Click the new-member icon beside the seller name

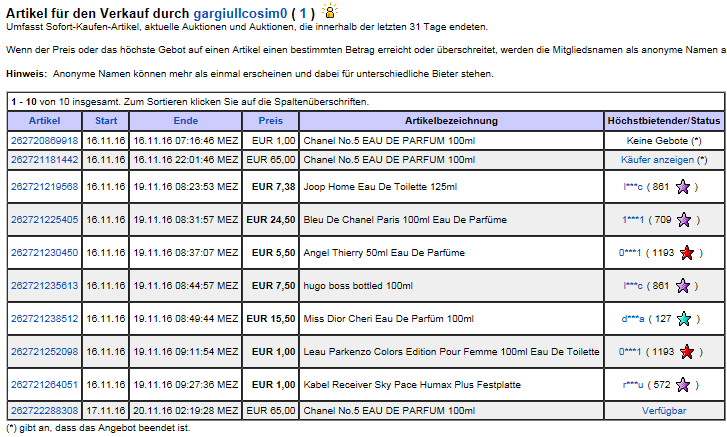click(330, 10)
